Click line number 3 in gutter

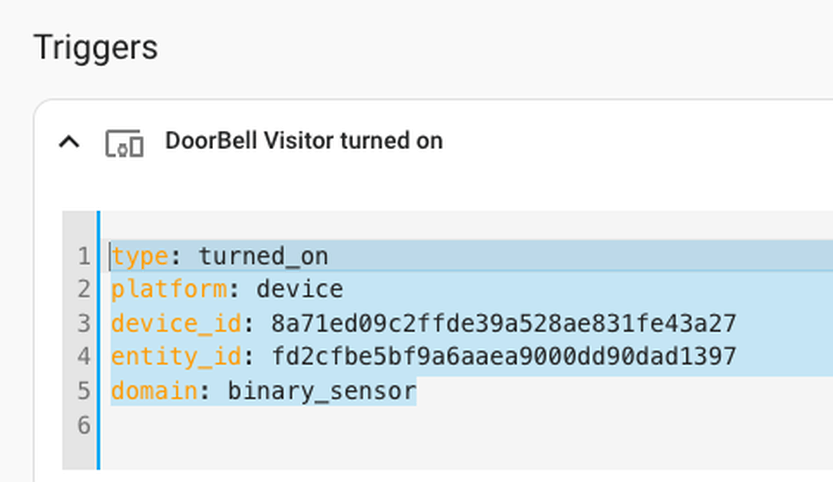click(83, 324)
